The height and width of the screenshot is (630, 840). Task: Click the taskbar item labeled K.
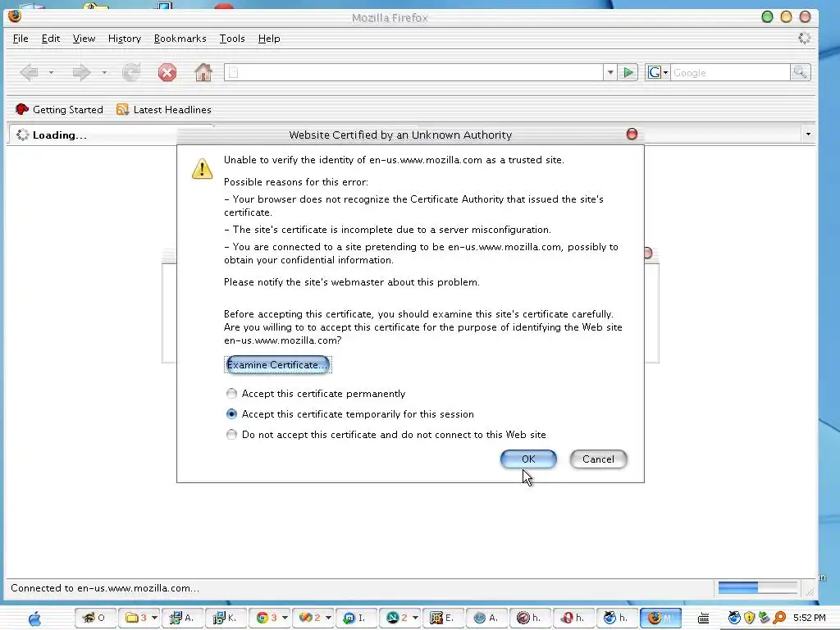(225, 618)
